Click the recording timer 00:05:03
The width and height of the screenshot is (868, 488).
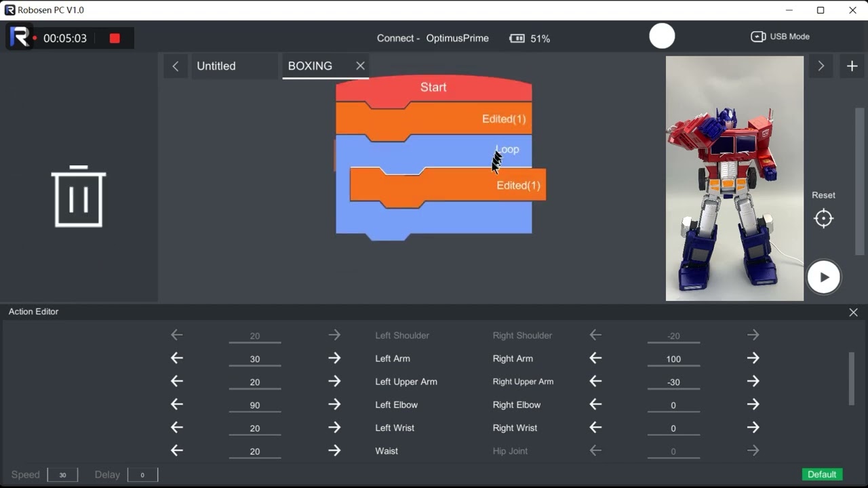click(x=65, y=39)
